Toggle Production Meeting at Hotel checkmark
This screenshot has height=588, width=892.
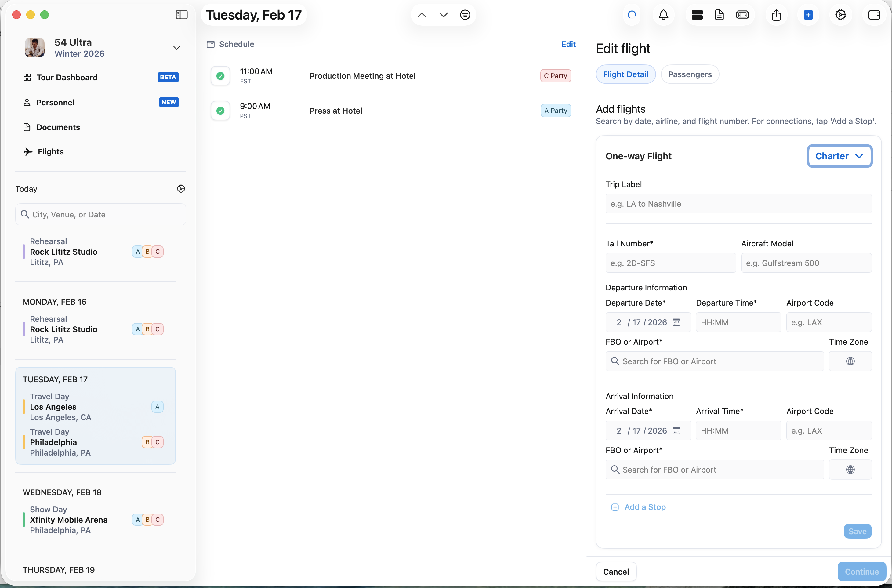pos(220,76)
